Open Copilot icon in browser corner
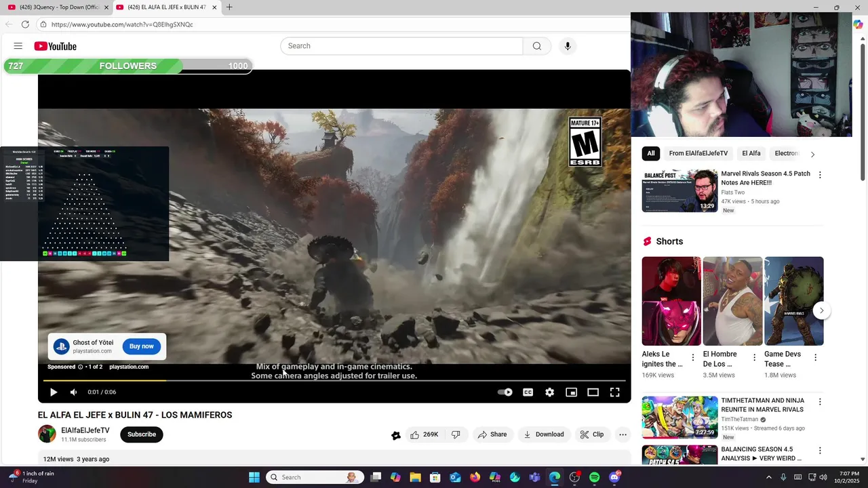Screen dimensions: 868x488 (858, 24)
